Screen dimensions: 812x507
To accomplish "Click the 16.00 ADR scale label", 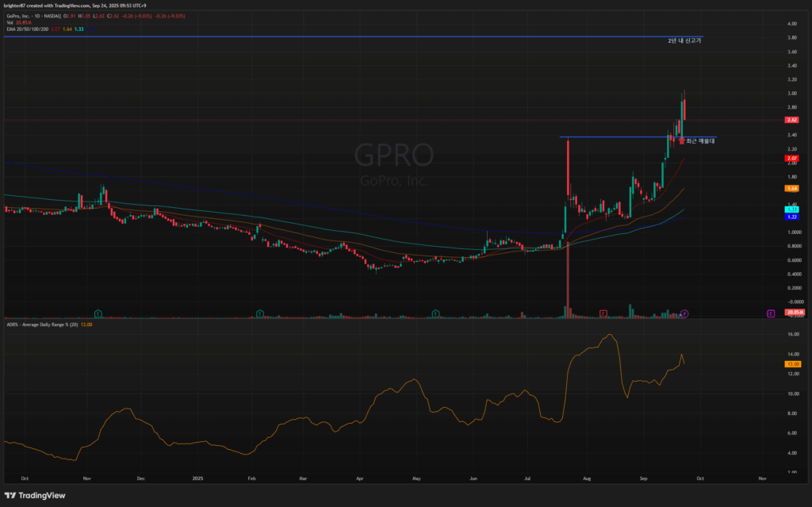I will (793, 334).
